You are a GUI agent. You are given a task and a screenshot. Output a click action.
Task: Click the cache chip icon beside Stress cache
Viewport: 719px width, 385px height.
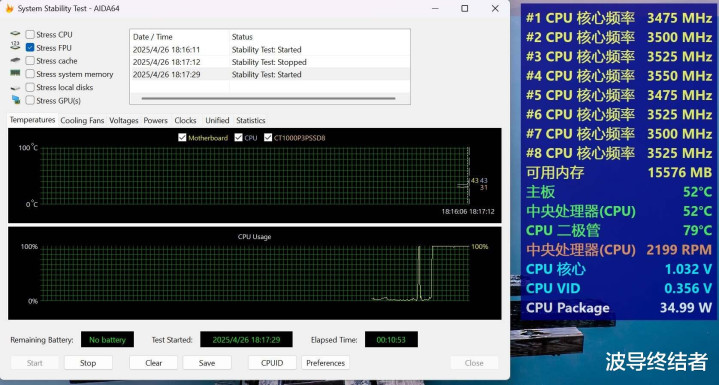point(16,60)
